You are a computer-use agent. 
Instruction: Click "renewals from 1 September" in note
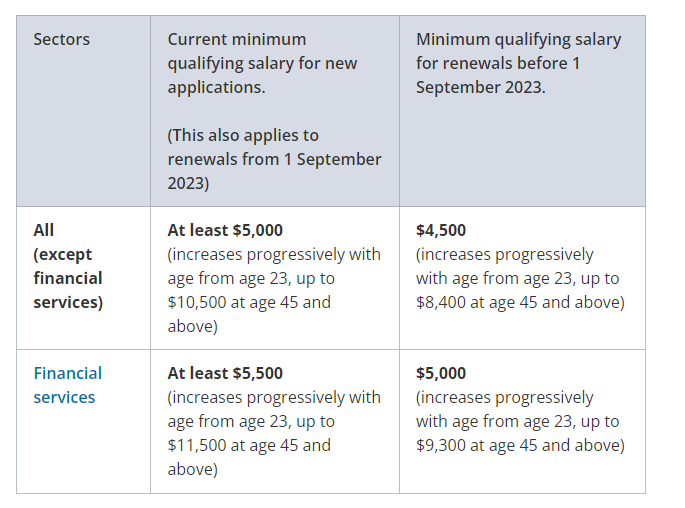[274, 159]
